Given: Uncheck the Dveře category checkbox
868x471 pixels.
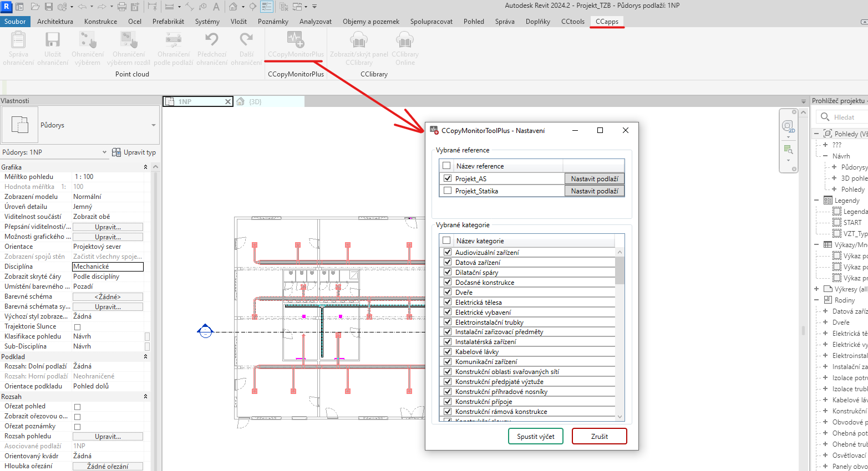Looking at the screenshot, I should pos(448,292).
